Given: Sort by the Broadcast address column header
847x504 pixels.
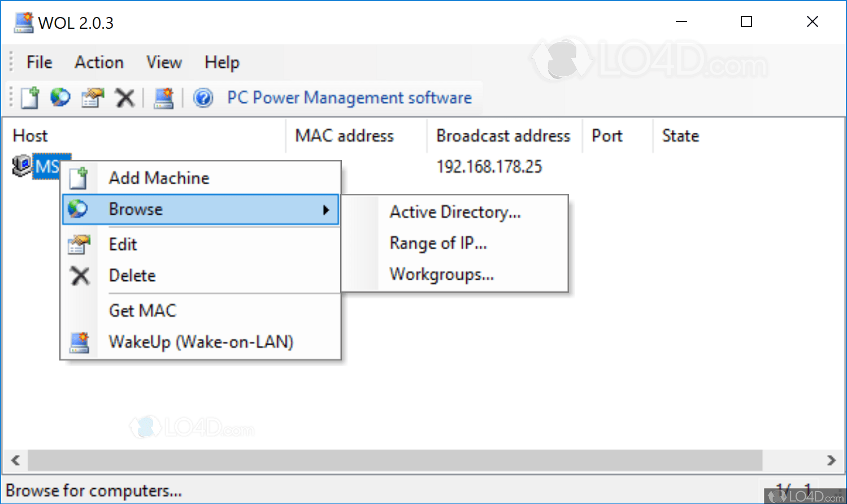Looking at the screenshot, I should coord(505,136).
